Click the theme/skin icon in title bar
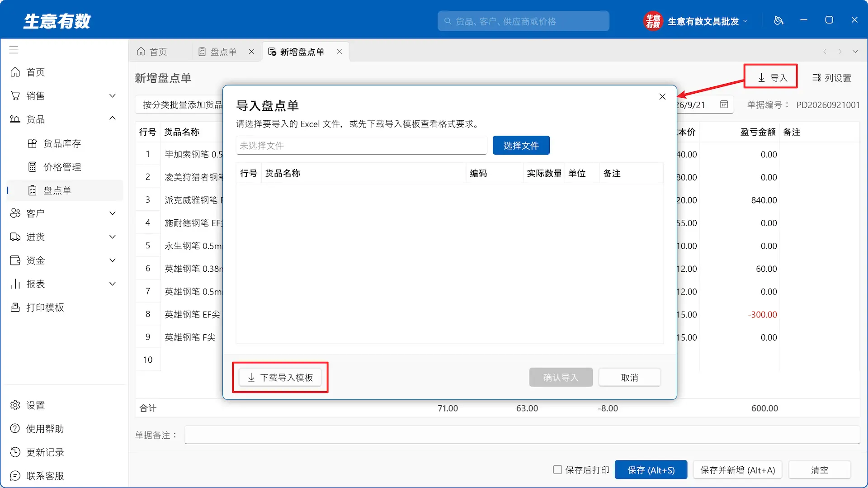The image size is (868, 488). click(x=778, y=20)
